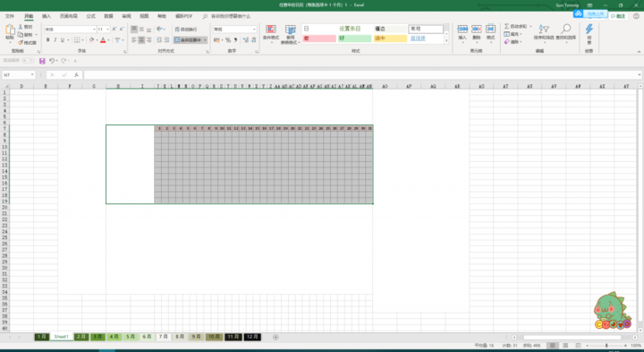Click the red font color A icon
The width and height of the screenshot is (644, 352).
(x=103, y=40)
